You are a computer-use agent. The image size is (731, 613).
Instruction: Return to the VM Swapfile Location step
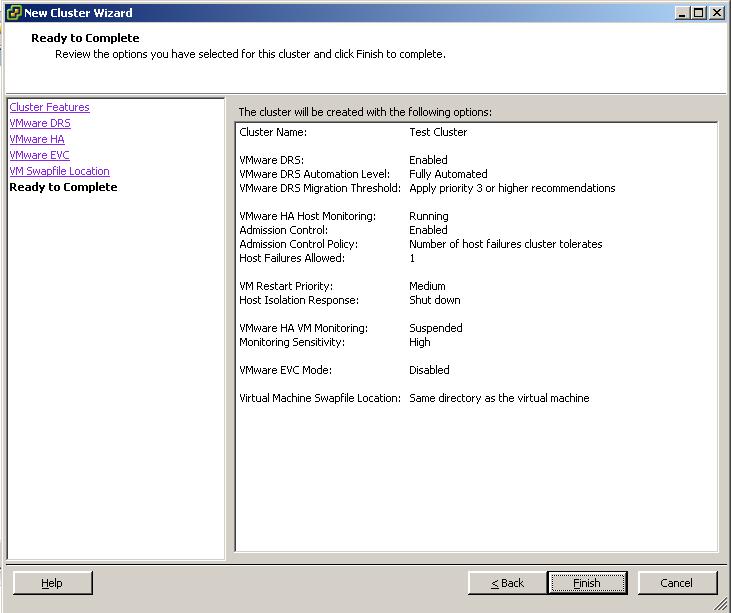59,171
